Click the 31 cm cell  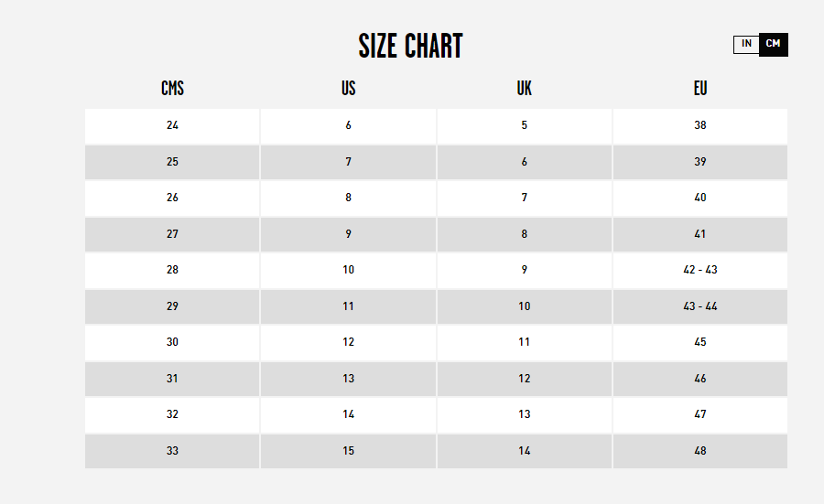(172, 379)
